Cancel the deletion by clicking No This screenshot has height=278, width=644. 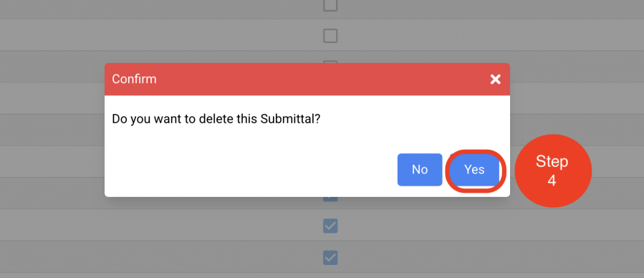(x=420, y=170)
